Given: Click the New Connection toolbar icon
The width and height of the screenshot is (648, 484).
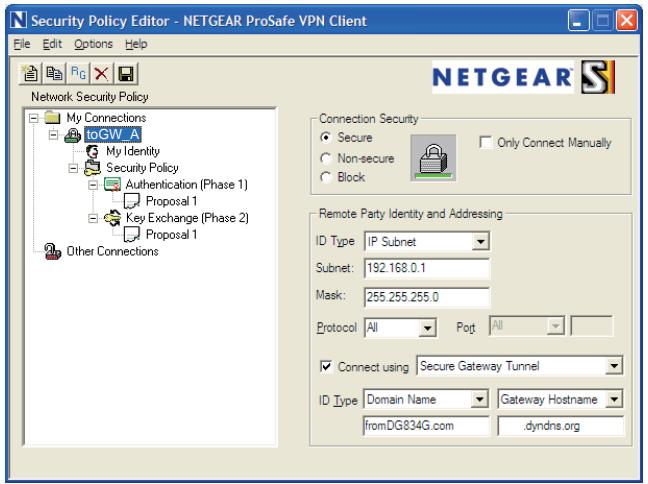Looking at the screenshot, I should pyautogui.click(x=30, y=74).
